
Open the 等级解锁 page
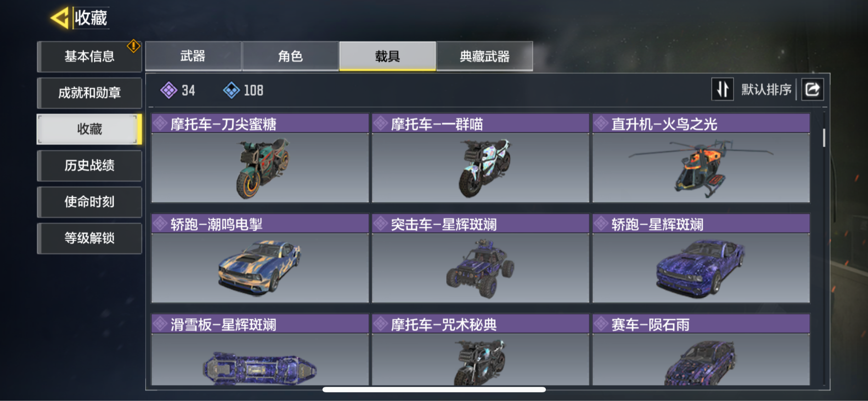click(x=89, y=238)
